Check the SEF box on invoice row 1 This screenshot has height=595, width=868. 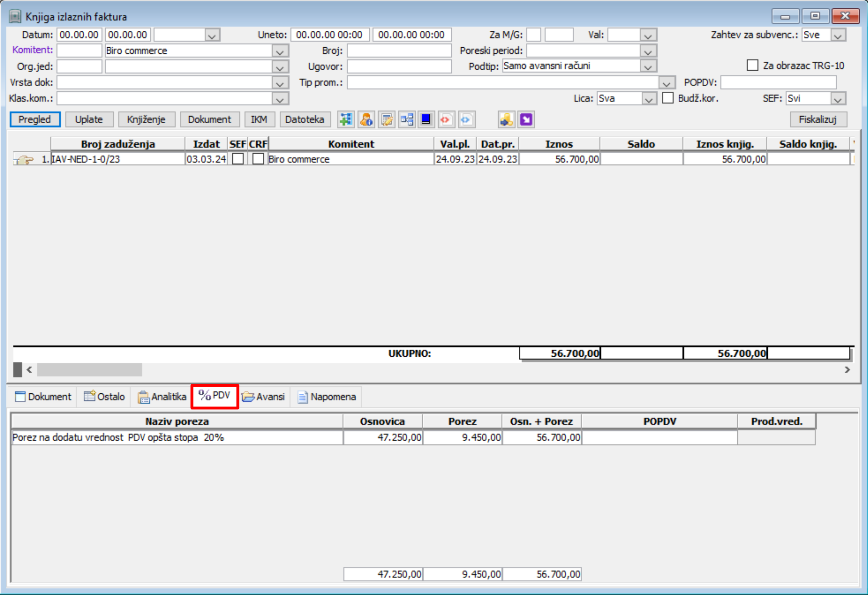(x=238, y=159)
